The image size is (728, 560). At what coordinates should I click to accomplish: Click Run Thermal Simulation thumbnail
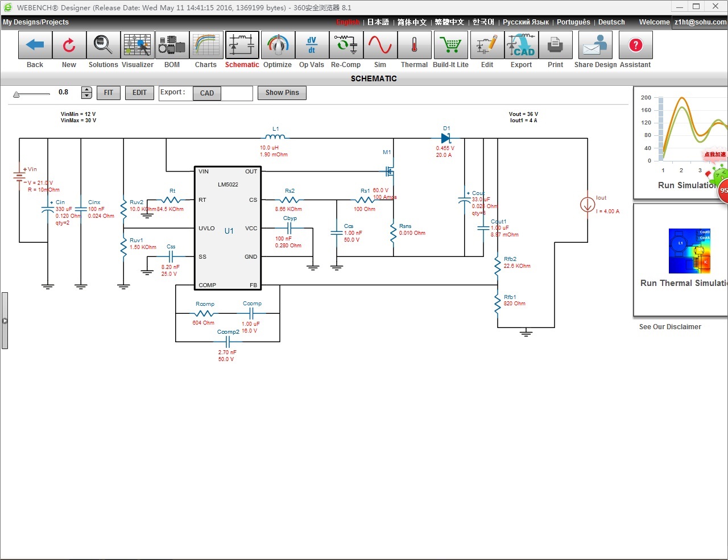click(689, 251)
